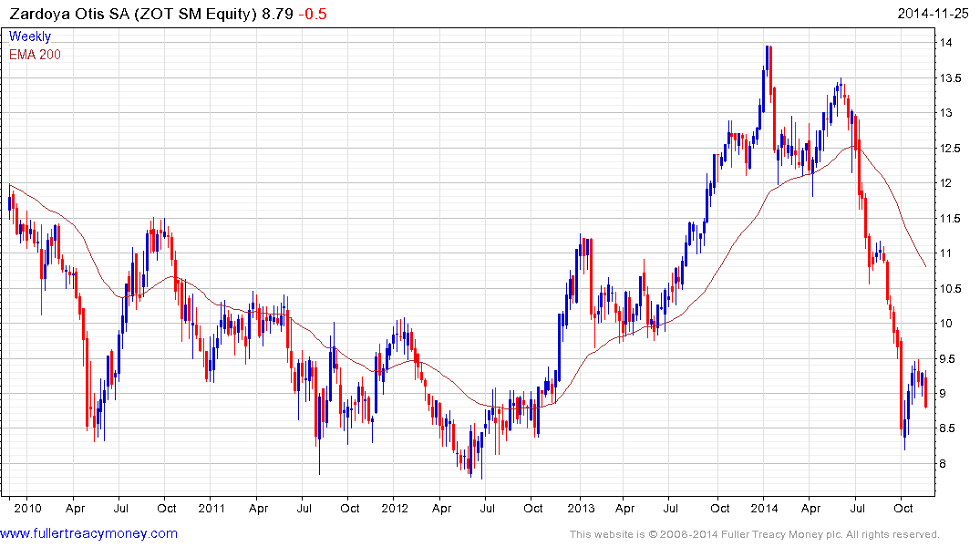This screenshot has height=547, width=980.
Task: Click the chart date 2014-11-25
Action: click(934, 14)
